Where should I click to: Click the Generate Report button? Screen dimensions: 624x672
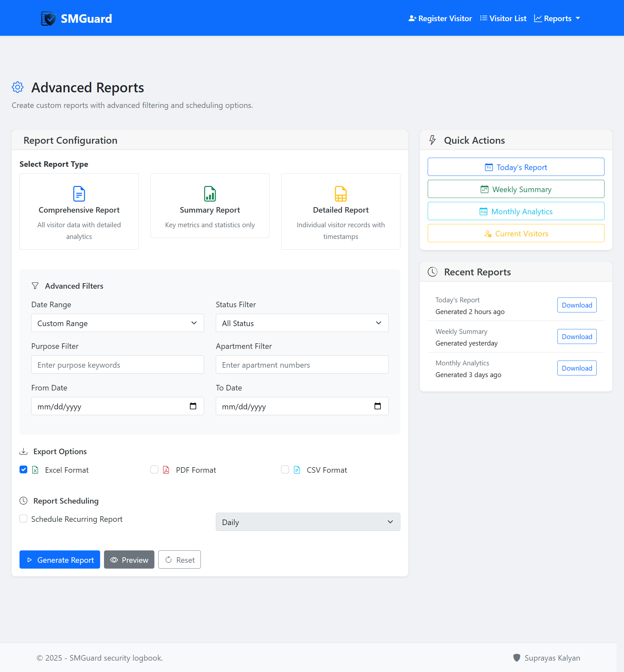[60, 560]
